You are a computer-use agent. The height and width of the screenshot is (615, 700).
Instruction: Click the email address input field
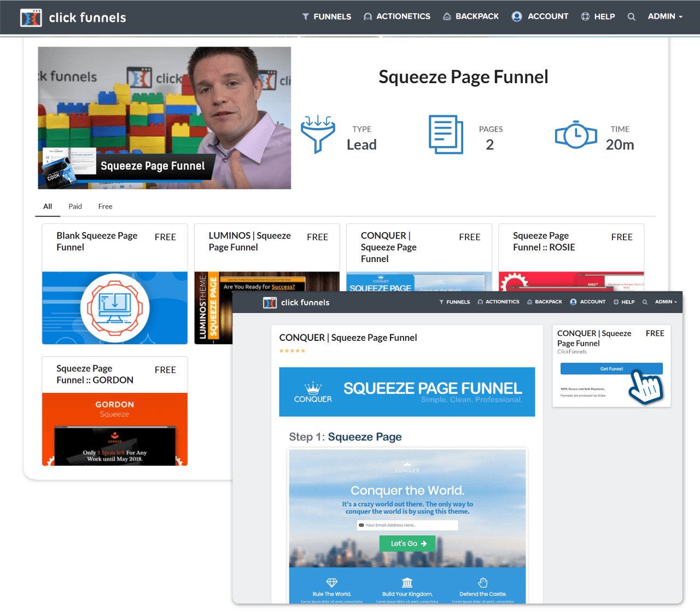point(407,525)
